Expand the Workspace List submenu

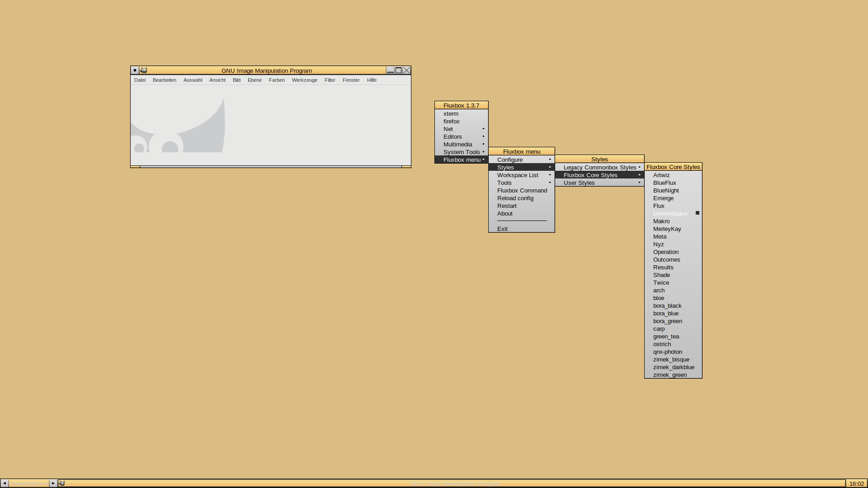[x=522, y=175]
